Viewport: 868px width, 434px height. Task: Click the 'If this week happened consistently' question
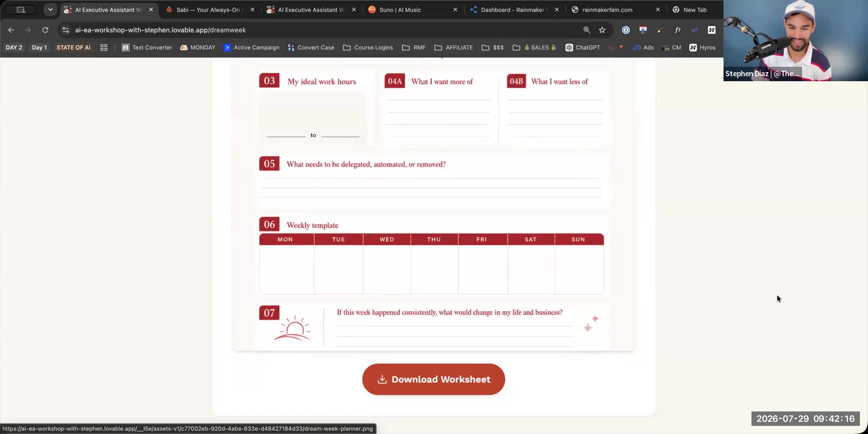pyautogui.click(x=449, y=312)
